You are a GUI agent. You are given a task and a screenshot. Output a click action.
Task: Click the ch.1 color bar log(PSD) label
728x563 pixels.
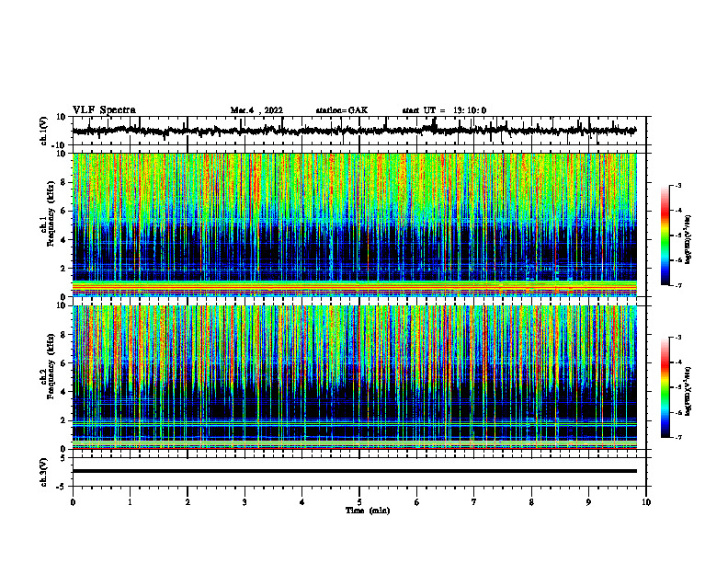point(688,240)
